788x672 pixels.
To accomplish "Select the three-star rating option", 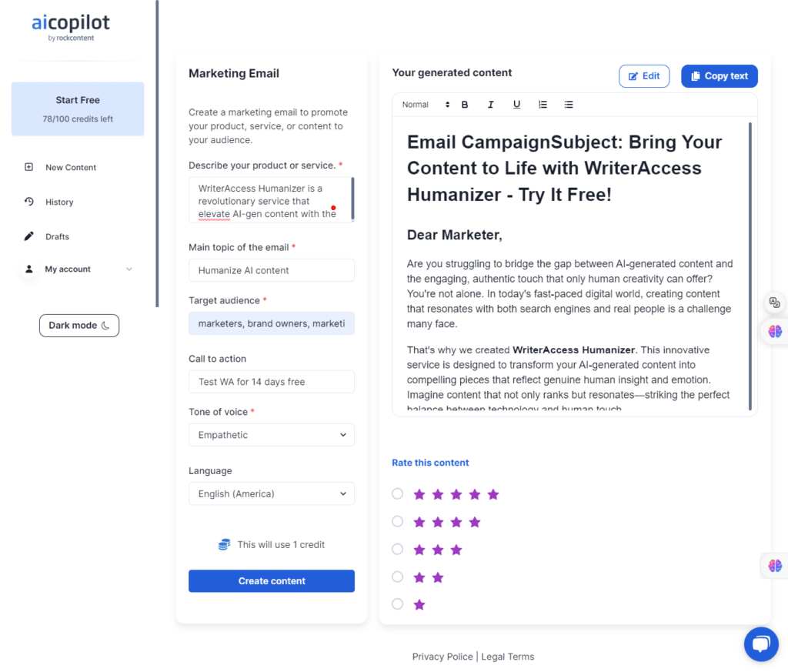I will tap(397, 550).
